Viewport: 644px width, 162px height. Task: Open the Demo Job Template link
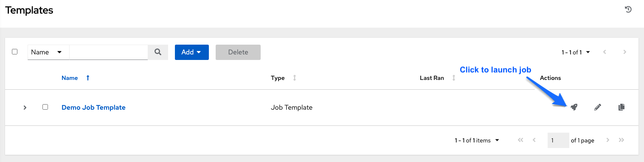coord(93,108)
